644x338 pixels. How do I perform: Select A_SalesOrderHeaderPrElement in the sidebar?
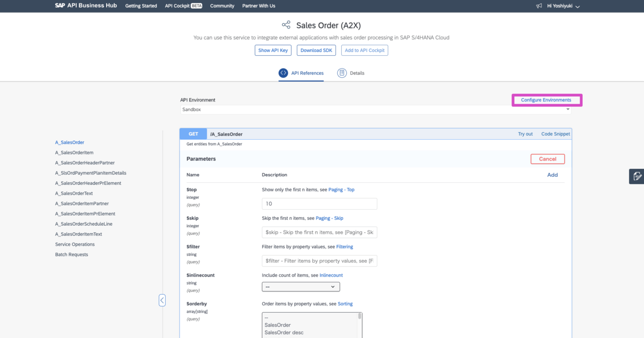88,183
